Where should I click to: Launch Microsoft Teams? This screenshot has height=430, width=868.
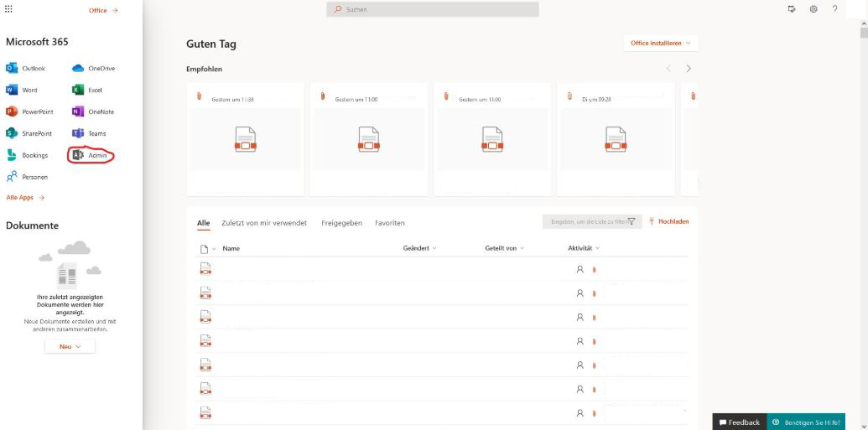pos(78,133)
